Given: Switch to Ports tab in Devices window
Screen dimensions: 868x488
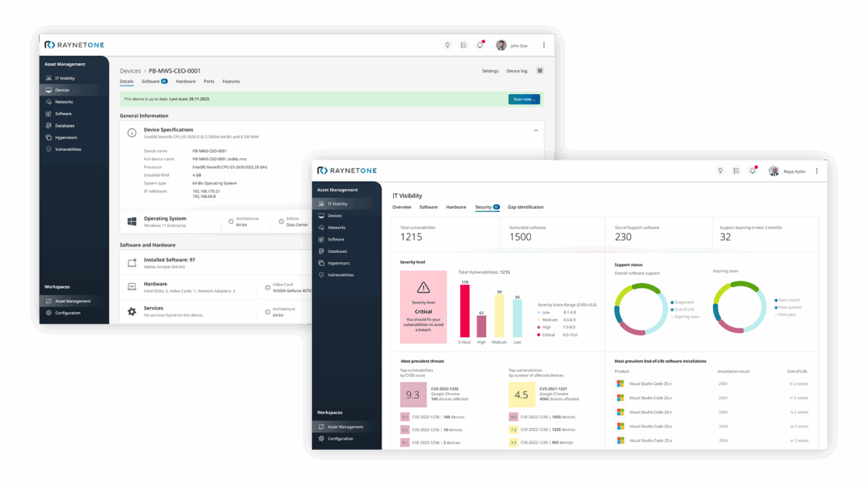Looking at the screenshot, I should tap(209, 81).
